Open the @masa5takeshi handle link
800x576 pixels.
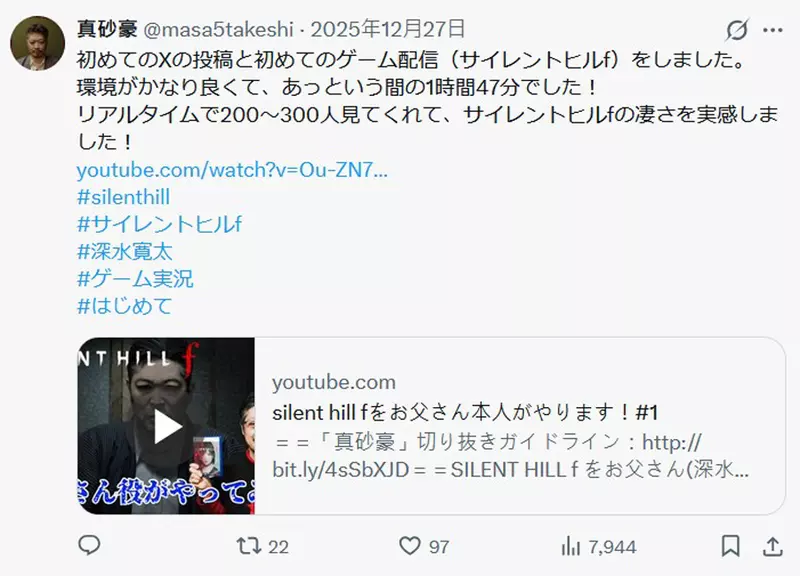point(219,30)
